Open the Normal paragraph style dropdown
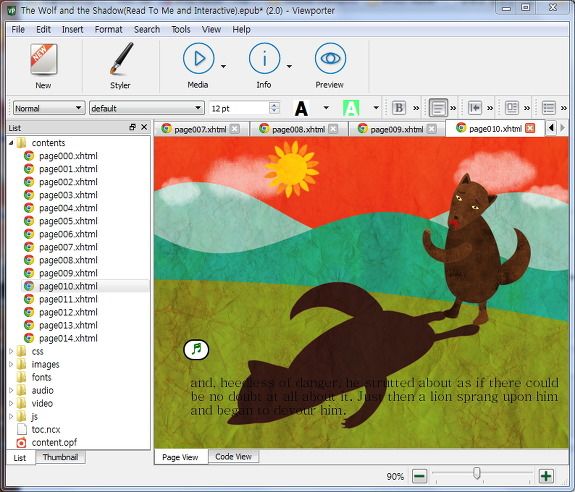Image resolution: width=575 pixels, height=492 pixels. coord(49,108)
